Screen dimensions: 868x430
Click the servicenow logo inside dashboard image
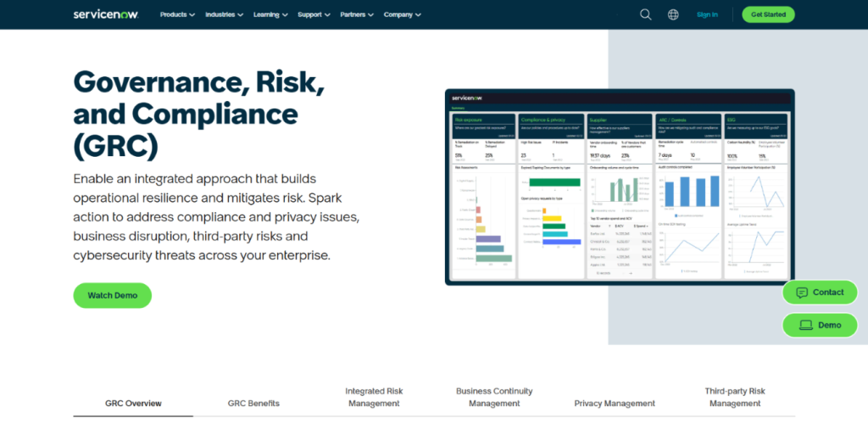(x=467, y=98)
